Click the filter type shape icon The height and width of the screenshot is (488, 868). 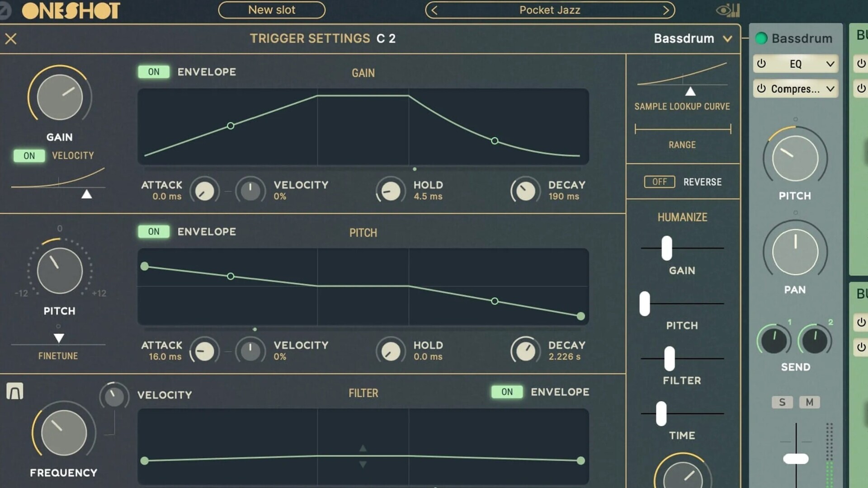(14, 391)
